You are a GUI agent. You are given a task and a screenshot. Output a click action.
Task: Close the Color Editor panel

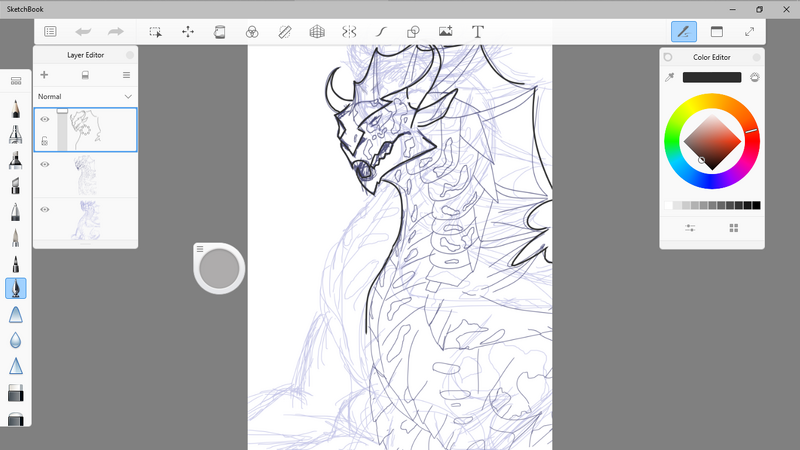(x=758, y=57)
